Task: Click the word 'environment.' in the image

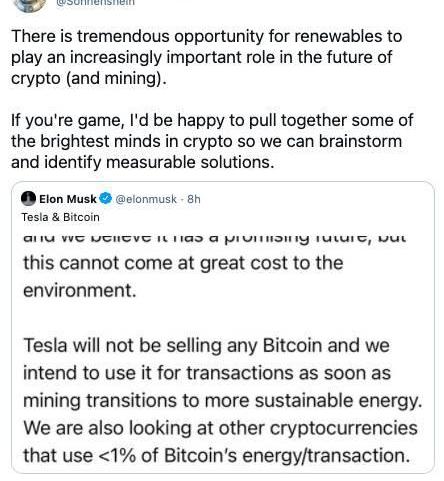Action: (80, 290)
